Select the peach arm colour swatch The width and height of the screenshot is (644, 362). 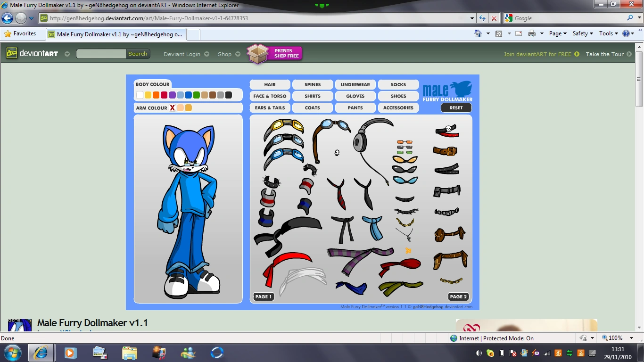tap(181, 108)
